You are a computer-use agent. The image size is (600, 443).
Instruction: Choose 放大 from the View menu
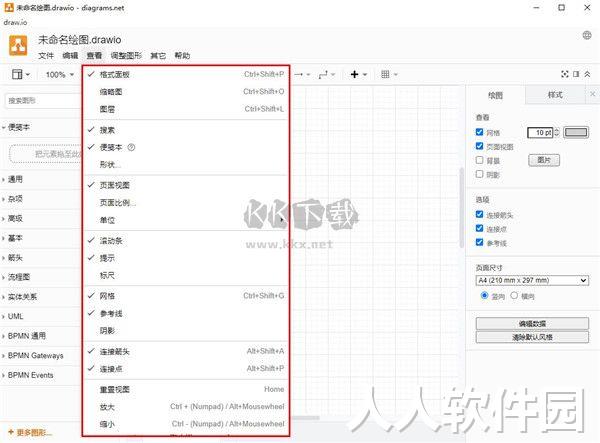pyautogui.click(x=186, y=407)
